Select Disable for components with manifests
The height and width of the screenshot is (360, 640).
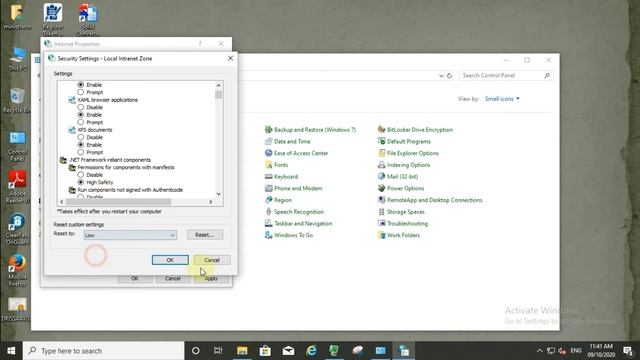point(80,175)
